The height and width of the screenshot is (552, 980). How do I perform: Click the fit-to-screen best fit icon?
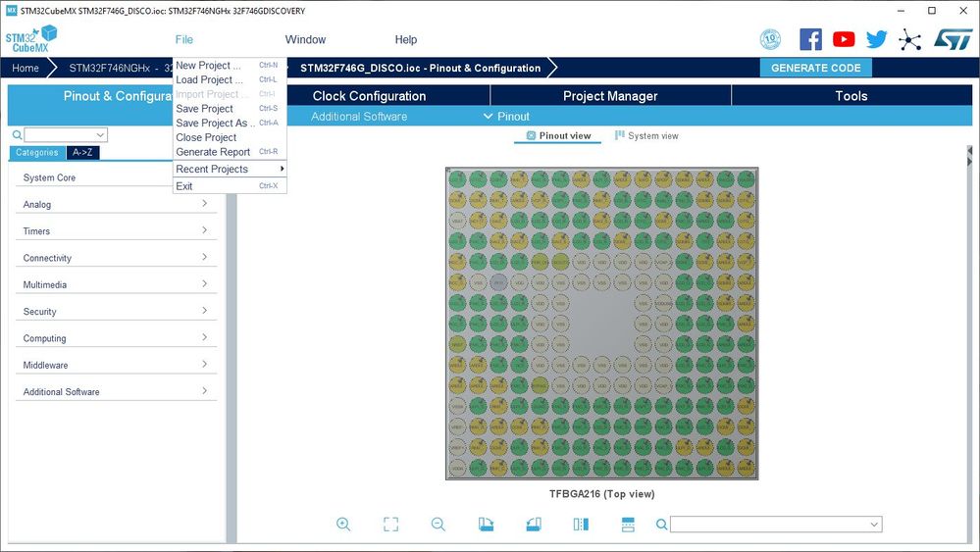point(390,524)
